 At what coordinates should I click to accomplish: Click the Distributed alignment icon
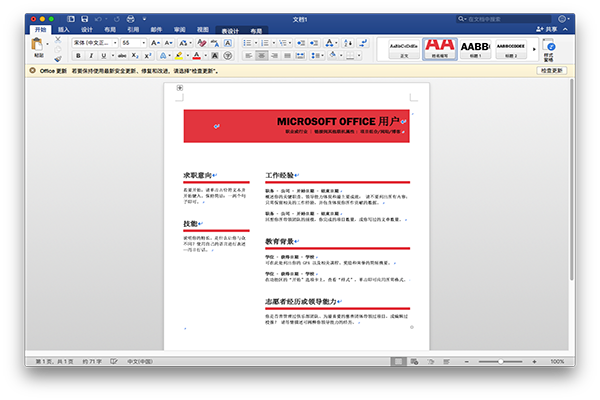pos(300,56)
